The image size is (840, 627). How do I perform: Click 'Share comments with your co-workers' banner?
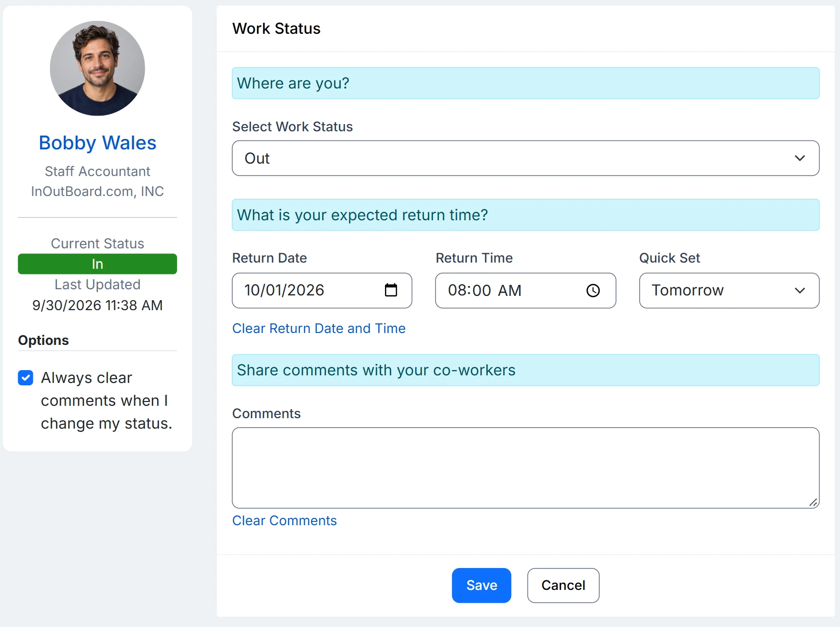click(x=525, y=370)
